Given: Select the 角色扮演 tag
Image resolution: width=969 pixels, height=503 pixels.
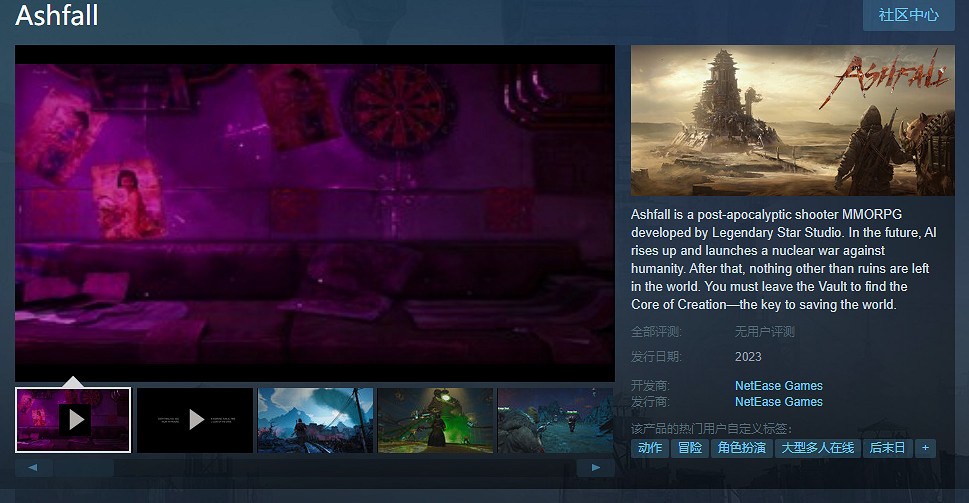Looking at the screenshot, I should click(740, 448).
